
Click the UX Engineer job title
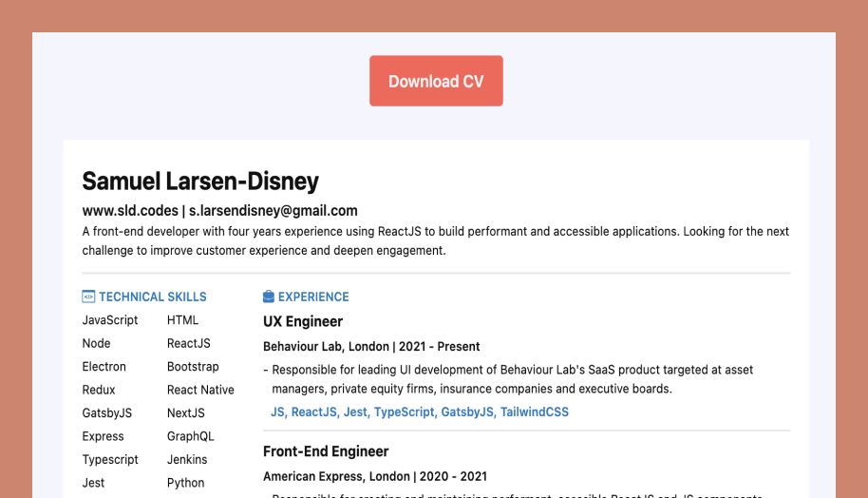pos(303,321)
